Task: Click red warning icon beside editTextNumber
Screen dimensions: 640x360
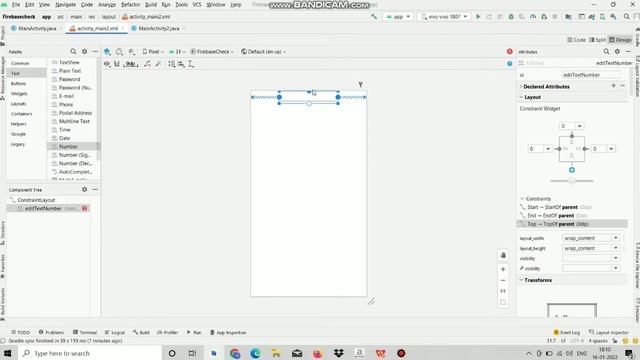Action: [x=84, y=209]
